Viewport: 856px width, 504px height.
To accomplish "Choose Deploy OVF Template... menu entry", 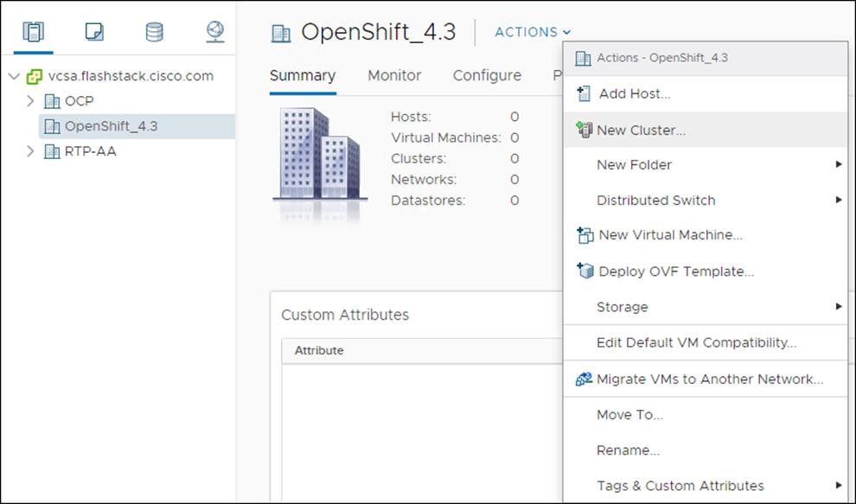I will coord(706,271).
